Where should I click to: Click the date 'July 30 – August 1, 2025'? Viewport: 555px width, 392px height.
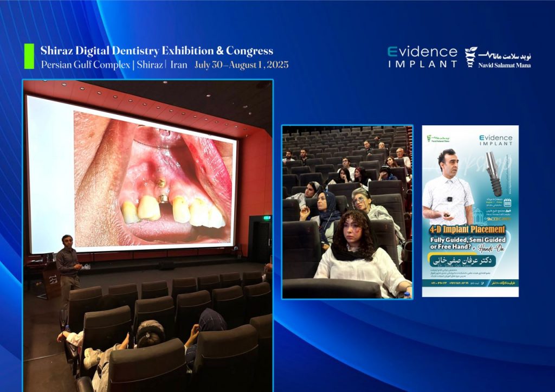click(241, 65)
